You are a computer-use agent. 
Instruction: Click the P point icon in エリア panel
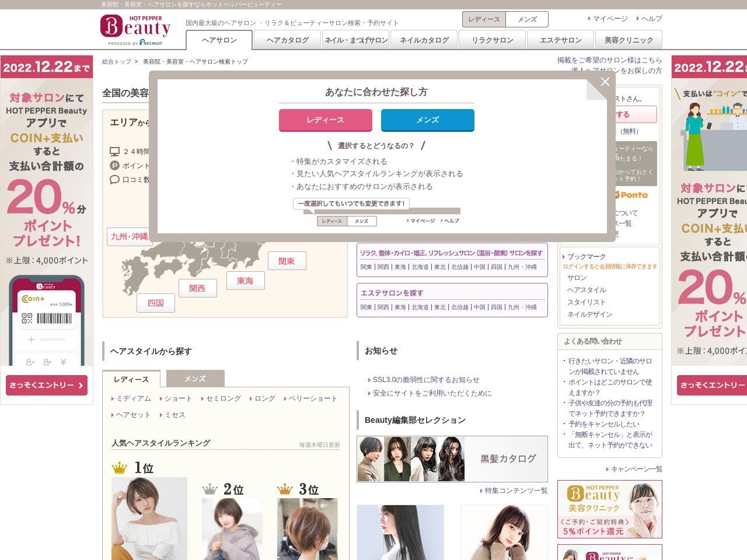114,165
